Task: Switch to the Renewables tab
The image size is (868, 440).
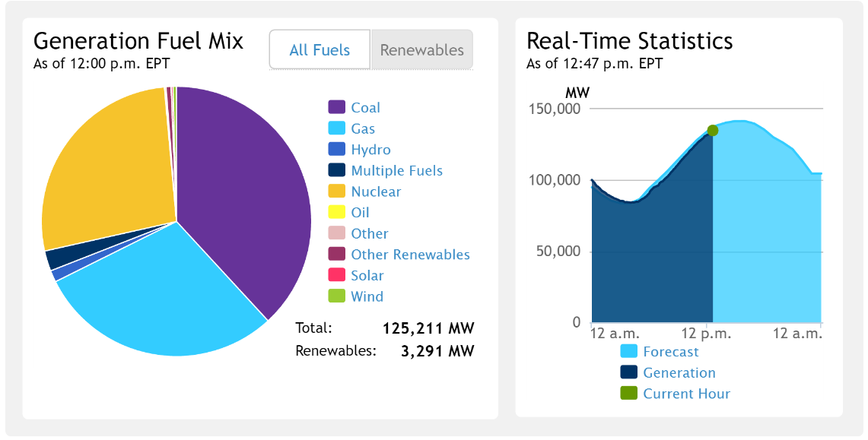Action: pos(421,50)
